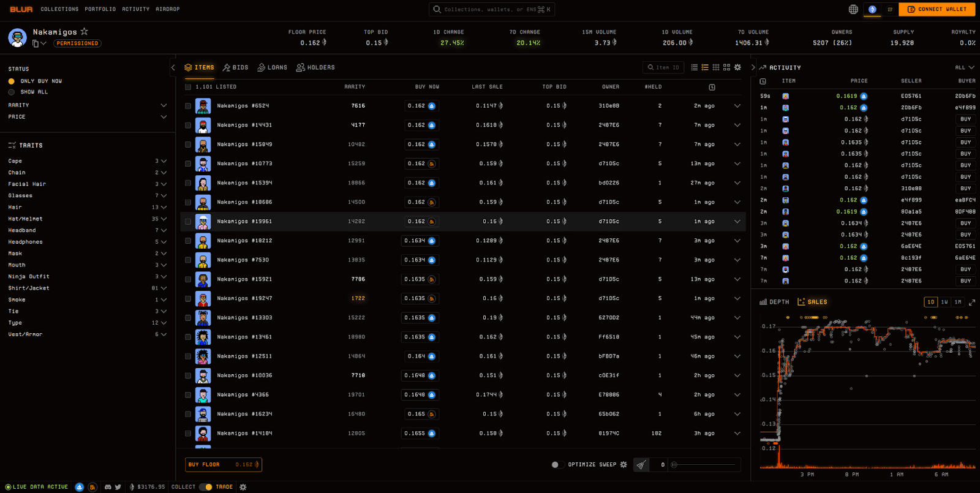Switch to the Holders tab

point(315,67)
